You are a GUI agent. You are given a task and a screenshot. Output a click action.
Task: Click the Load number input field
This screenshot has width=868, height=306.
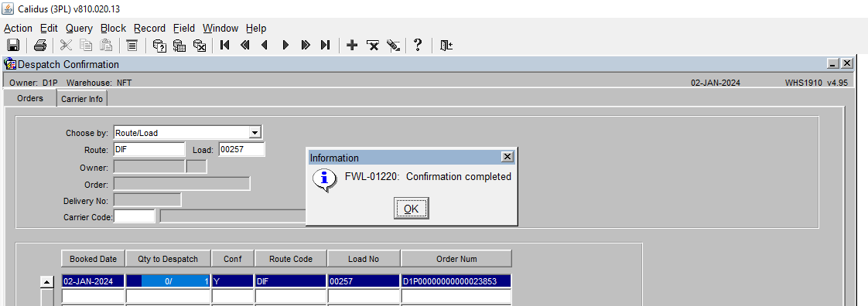click(242, 149)
